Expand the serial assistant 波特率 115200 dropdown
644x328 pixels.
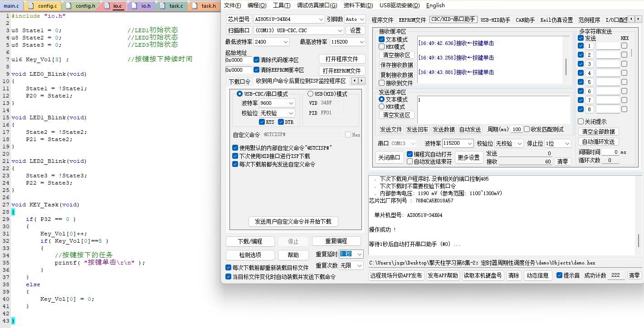[x=471, y=143]
